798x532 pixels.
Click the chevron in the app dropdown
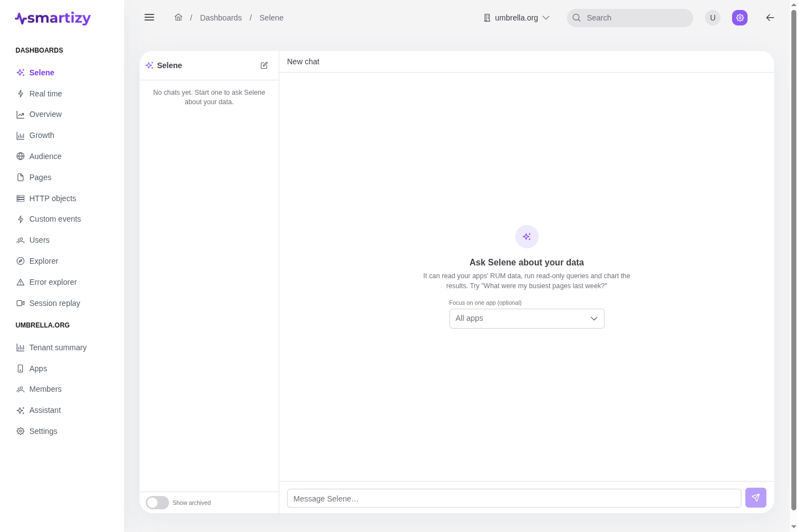click(x=594, y=319)
